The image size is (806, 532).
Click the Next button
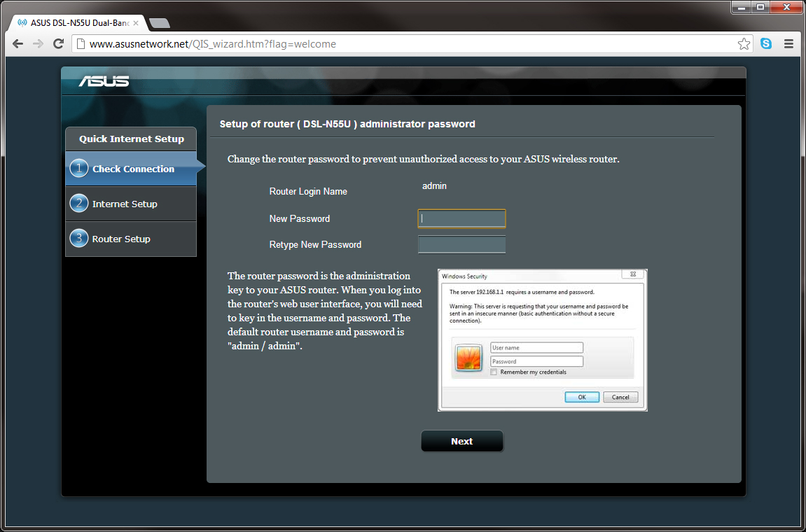(461, 441)
